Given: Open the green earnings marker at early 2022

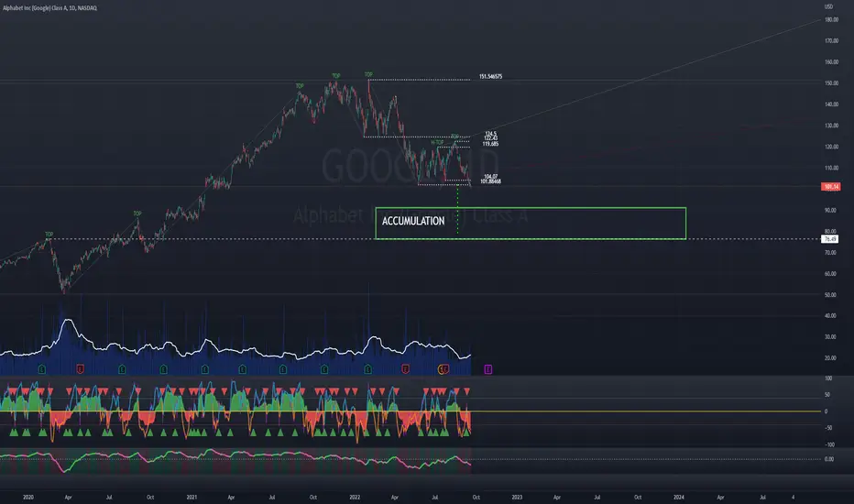Looking at the screenshot, I should pyautogui.click(x=367, y=369).
